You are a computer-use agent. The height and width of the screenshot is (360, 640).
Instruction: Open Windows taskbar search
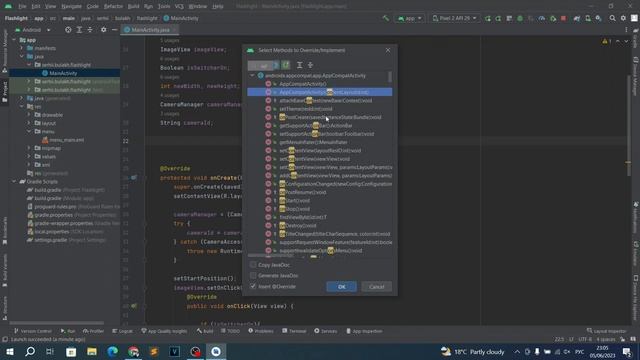pos(30,351)
